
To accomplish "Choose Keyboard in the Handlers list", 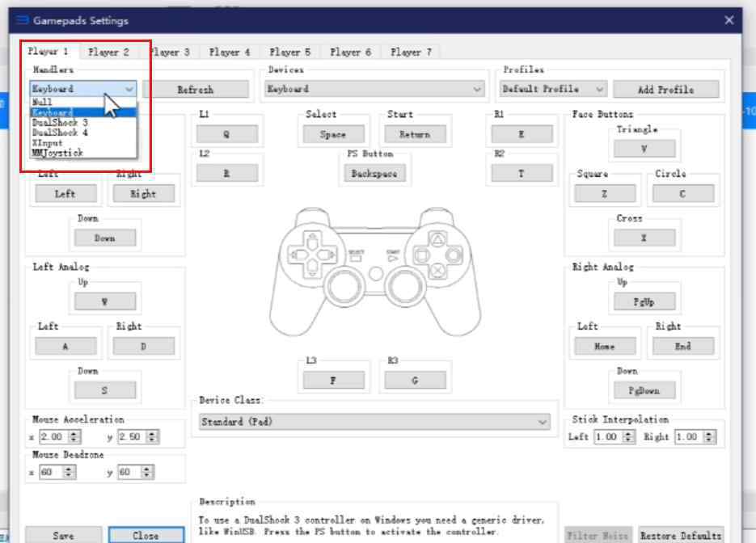I will pyautogui.click(x=83, y=112).
